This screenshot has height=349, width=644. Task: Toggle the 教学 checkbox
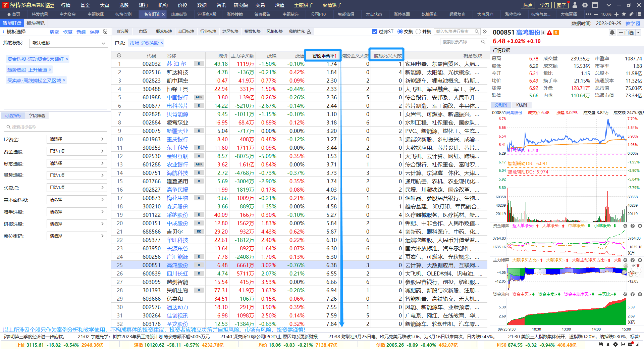click(638, 23)
